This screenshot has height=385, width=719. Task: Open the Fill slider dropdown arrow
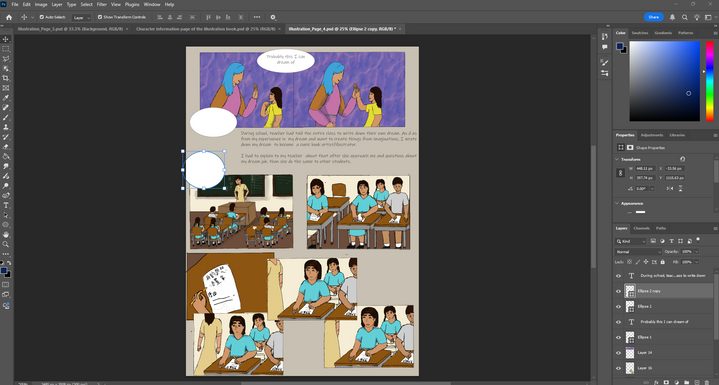[x=697, y=262]
